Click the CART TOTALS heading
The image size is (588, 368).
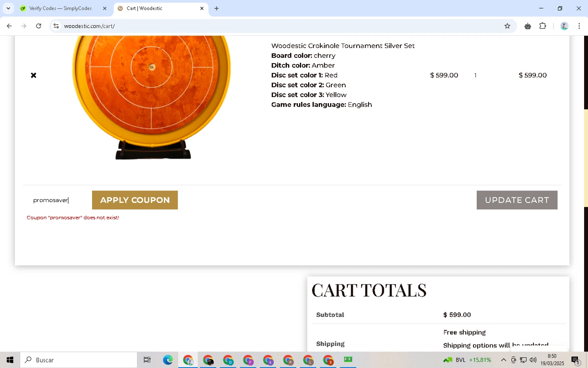(x=369, y=291)
